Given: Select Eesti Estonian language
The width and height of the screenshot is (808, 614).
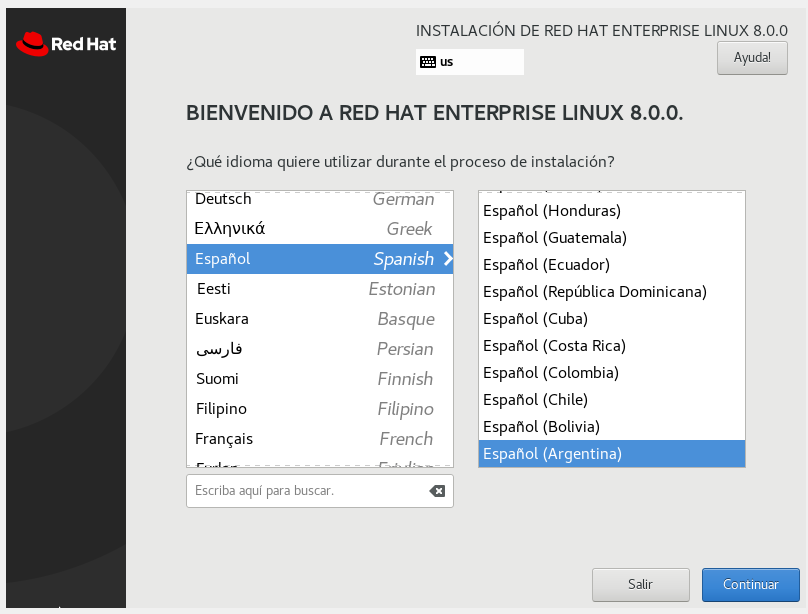Looking at the screenshot, I should 319,288.
